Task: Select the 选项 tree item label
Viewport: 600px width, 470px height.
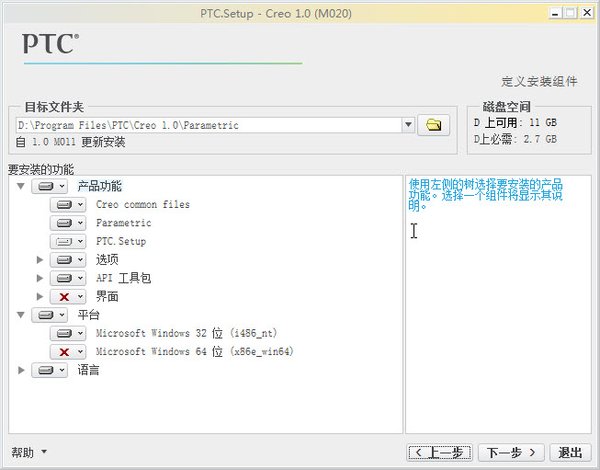Action: [107, 260]
